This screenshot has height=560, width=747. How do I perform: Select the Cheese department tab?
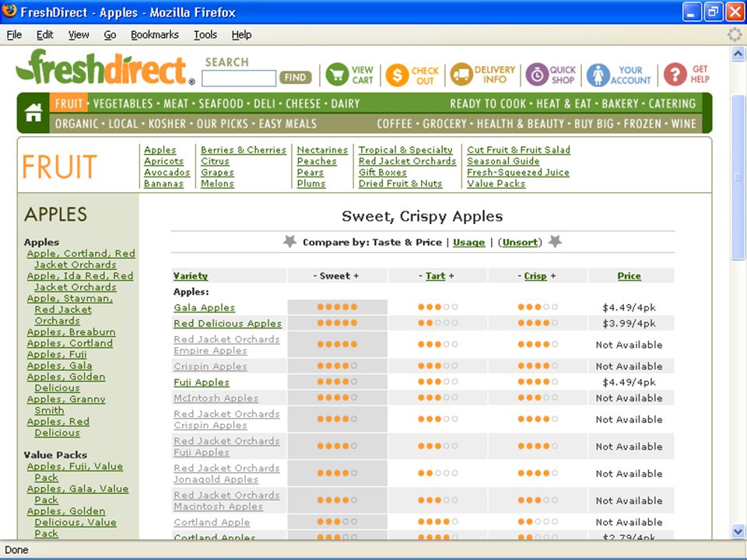click(303, 103)
